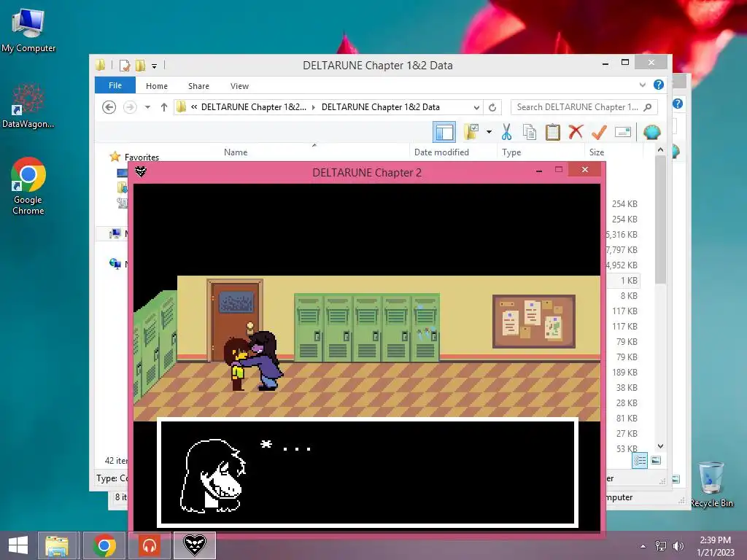Viewport: 747px width, 560px height.
Task: Click the DELTARUNE Chapter 2 dialogue box
Action: (x=368, y=472)
